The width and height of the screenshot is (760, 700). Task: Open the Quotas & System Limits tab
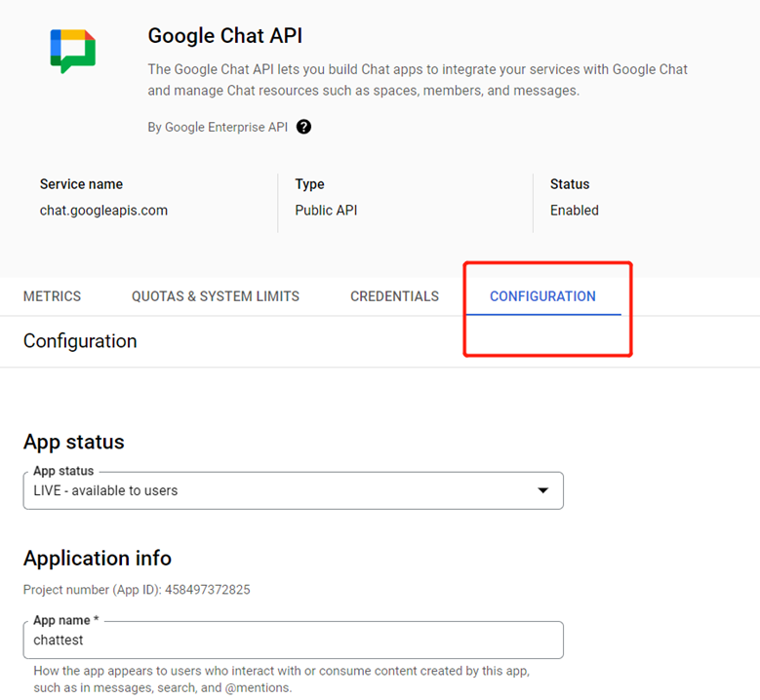pos(216,296)
